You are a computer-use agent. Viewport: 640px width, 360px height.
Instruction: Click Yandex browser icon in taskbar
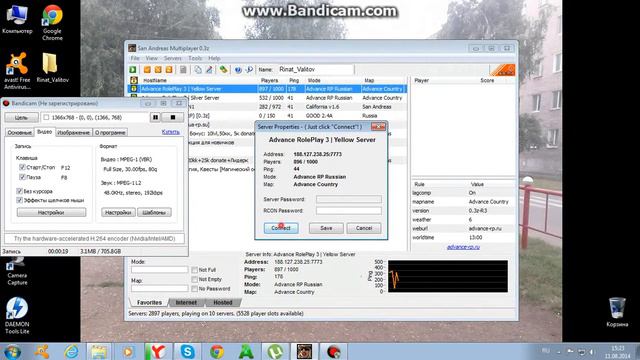click(x=158, y=351)
